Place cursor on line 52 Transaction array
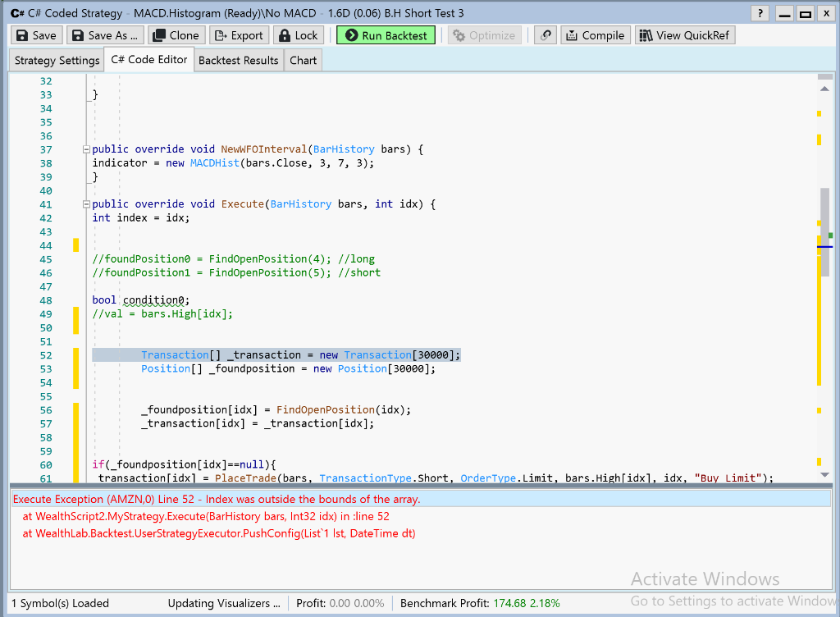840x617 pixels. pos(300,355)
